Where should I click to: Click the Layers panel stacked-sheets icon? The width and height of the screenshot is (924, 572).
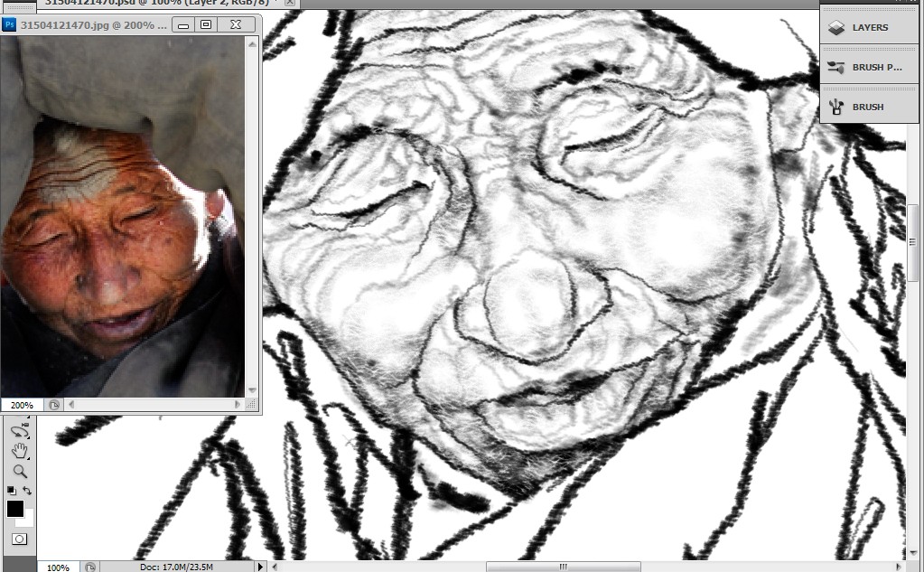(x=836, y=27)
